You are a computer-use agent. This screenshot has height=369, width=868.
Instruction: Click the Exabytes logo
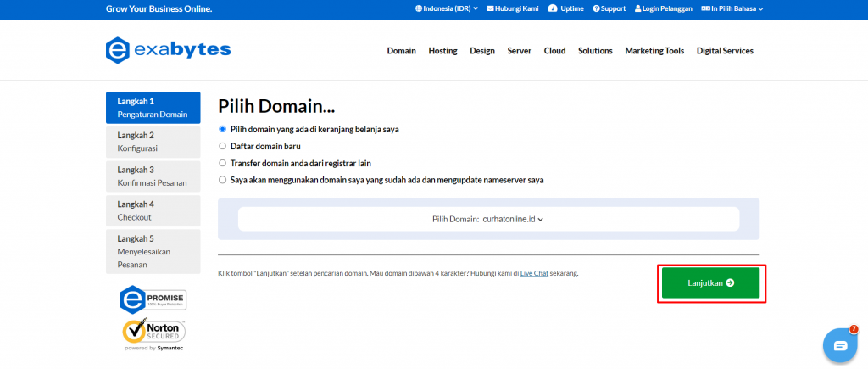point(169,50)
